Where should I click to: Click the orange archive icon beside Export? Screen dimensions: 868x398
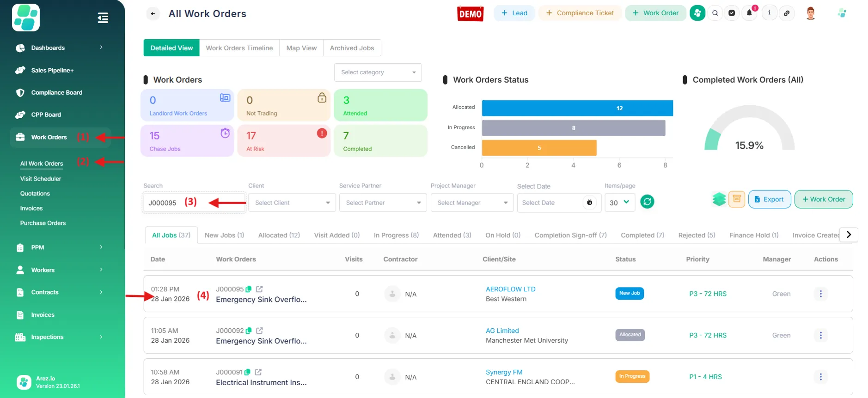click(x=737, y=199)
